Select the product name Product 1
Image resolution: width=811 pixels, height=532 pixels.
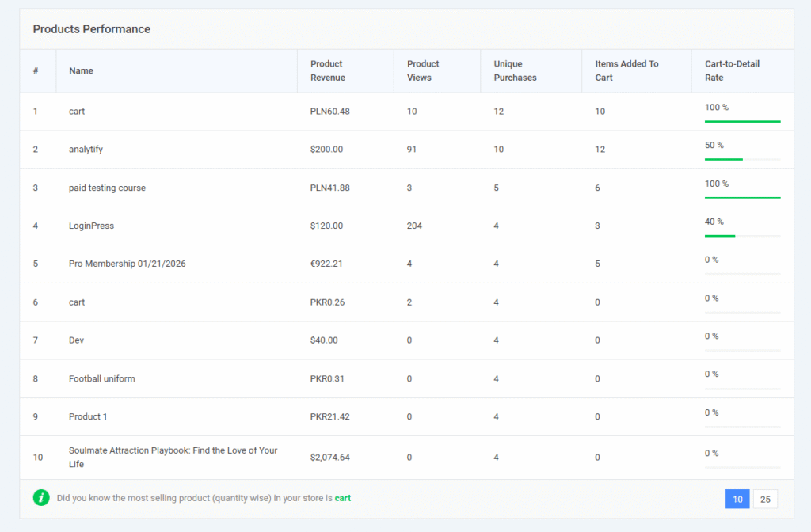pyautogui.click(x=88, y=416)
